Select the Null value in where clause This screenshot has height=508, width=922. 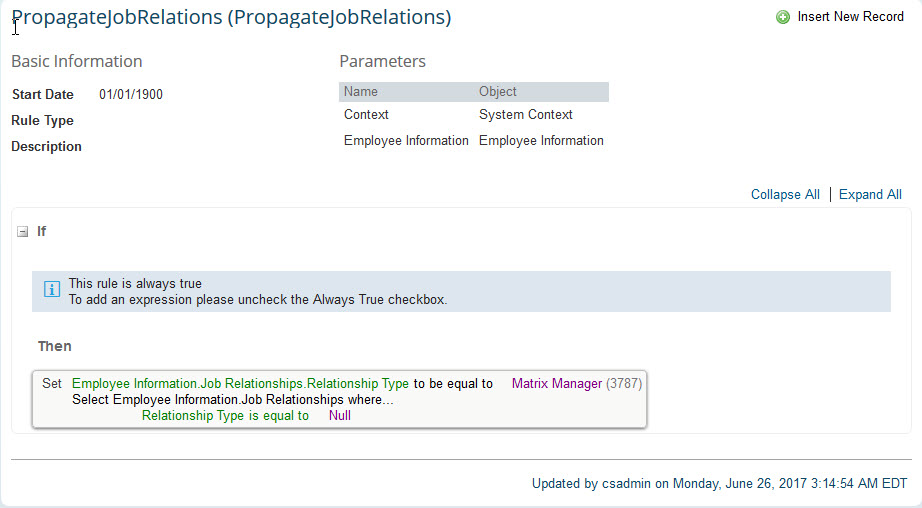[x=340, y=416]
